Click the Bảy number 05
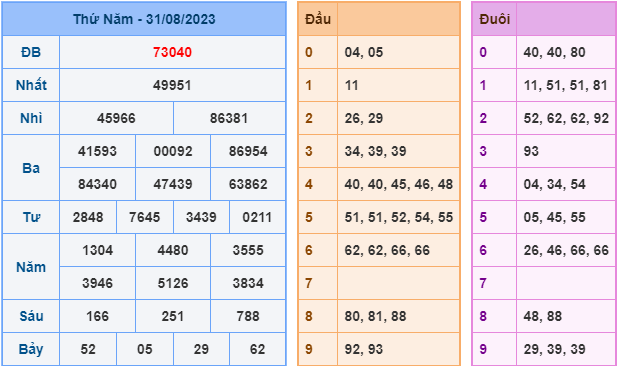 tap(145, 349)
